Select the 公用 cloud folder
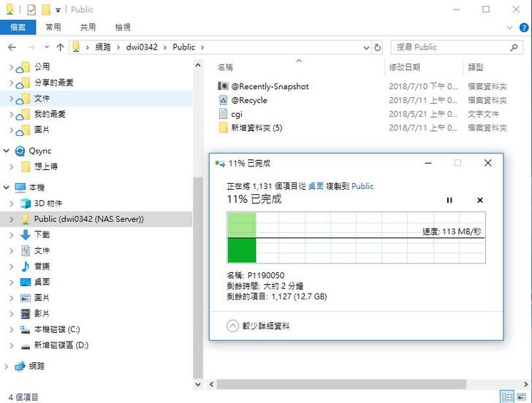Screen dimensions: 532x403 (42, 66)
